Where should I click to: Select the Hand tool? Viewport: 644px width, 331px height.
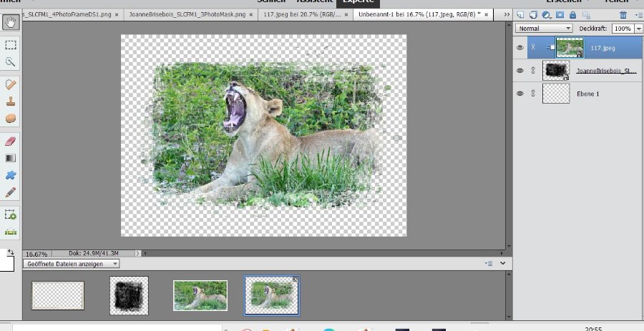[11, 22]
